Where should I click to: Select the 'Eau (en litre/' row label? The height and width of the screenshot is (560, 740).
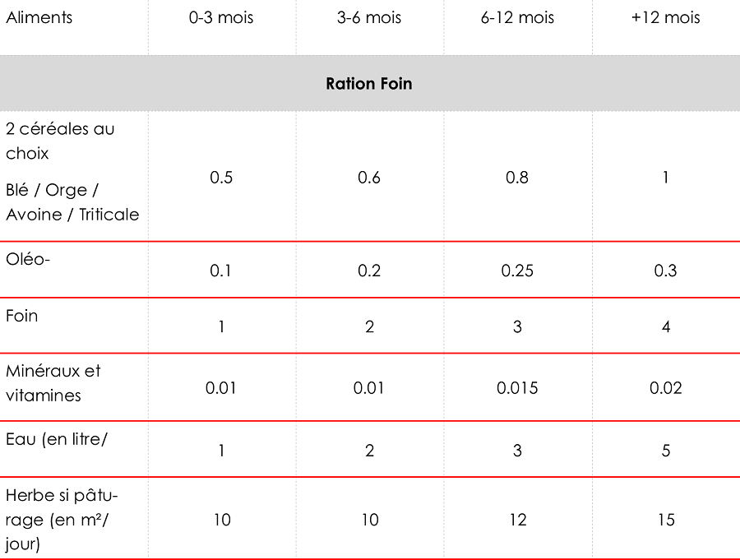point(57,439)
